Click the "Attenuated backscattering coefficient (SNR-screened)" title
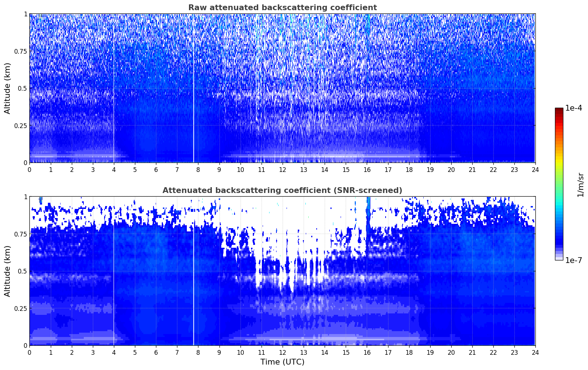 point(282,190)
